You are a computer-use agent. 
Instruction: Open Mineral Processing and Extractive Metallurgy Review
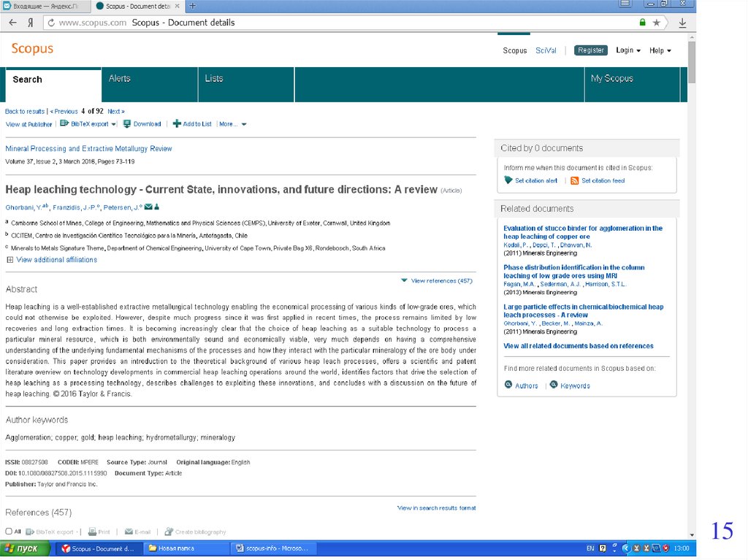(88, 149)
